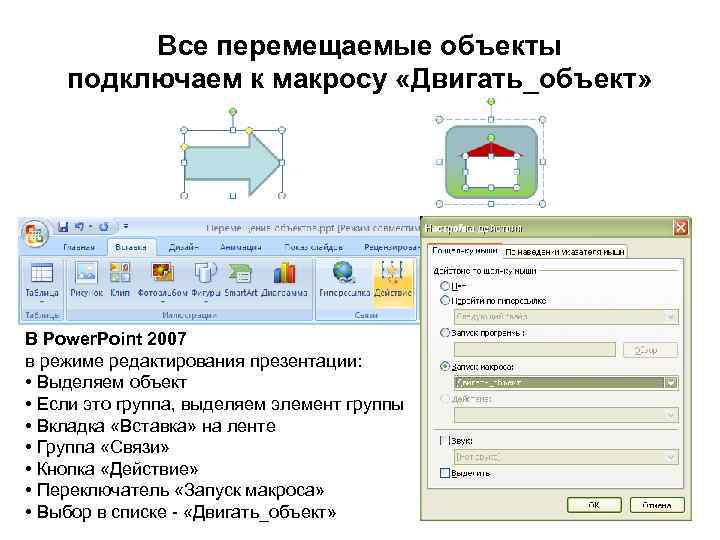Toggle the Выделить highlight checkbox

click(444, 473)
